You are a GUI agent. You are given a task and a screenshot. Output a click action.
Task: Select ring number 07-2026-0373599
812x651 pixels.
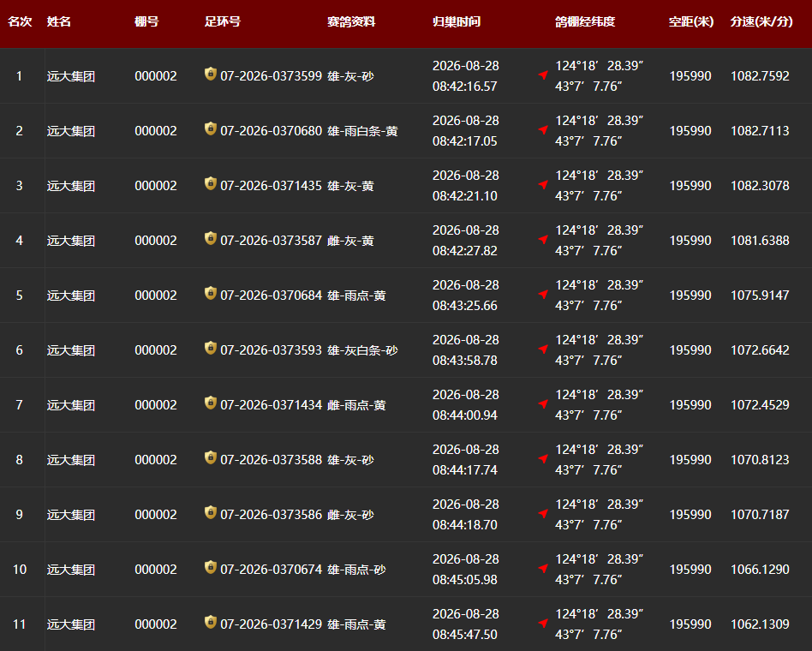tap(272, 76)
